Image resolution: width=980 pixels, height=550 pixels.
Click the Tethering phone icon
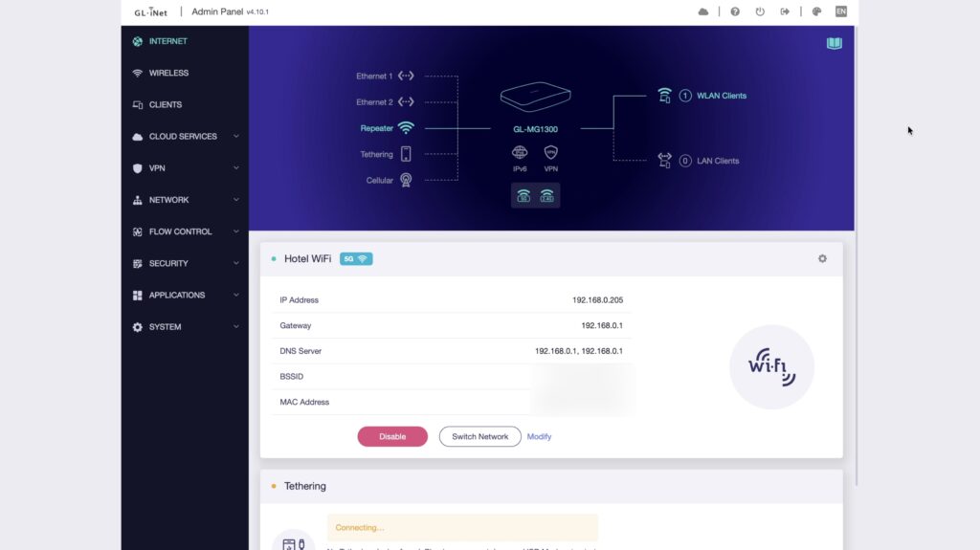click(x=406, y=154)
